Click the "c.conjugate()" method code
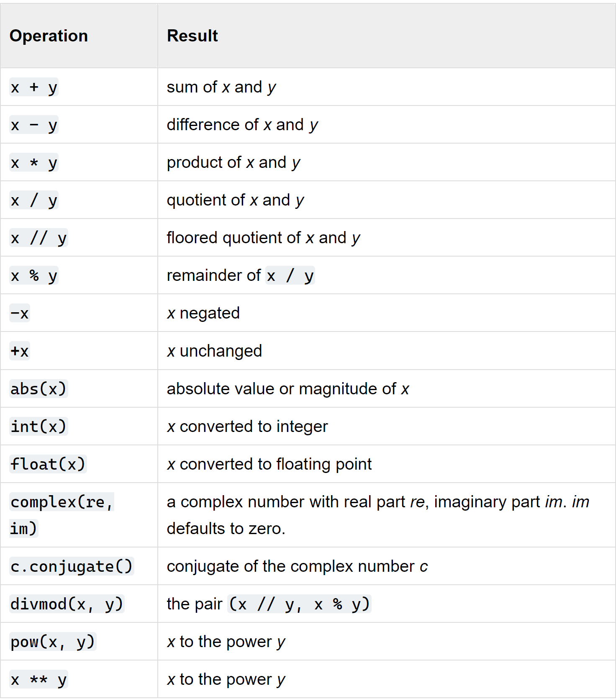 coord(72,566)
